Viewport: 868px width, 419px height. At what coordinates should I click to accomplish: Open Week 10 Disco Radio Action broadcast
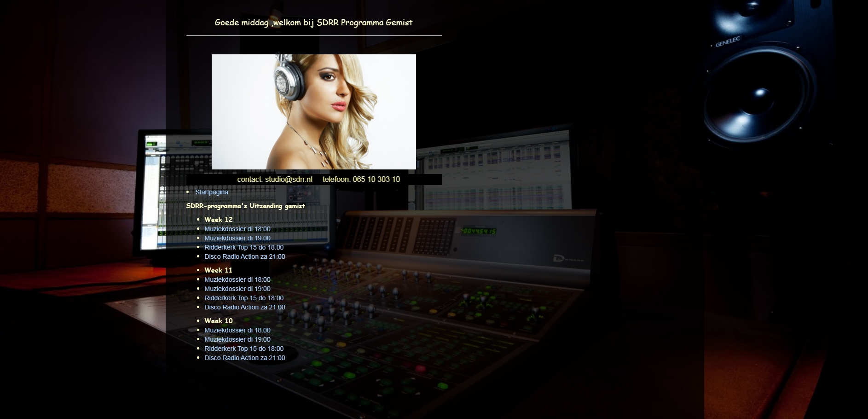pyautogui.click(x=244, y=358)
